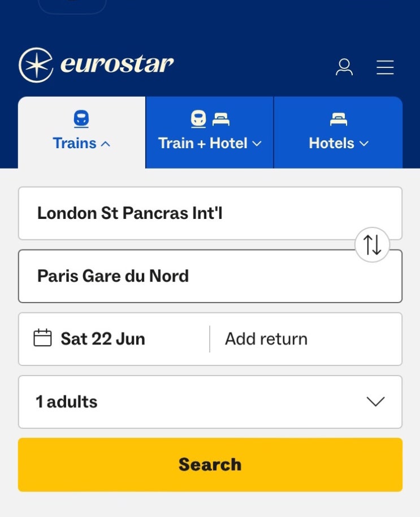Expand the Train + Hotel chevron

[257, 144]
